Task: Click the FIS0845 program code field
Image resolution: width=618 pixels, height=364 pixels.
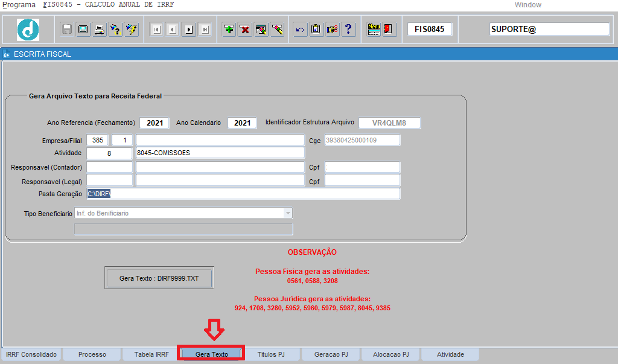Action: pyautogui.click(x=430, y=29)
